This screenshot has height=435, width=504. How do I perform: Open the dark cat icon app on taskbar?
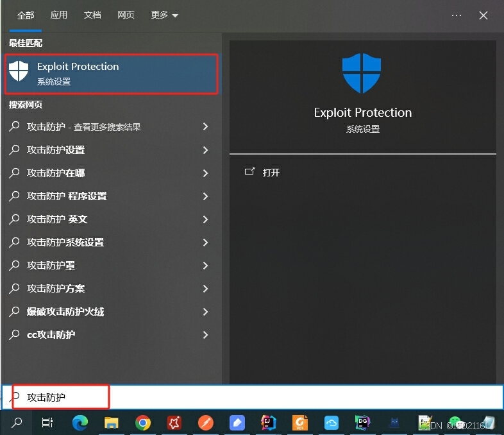click(x=394, y=423)
